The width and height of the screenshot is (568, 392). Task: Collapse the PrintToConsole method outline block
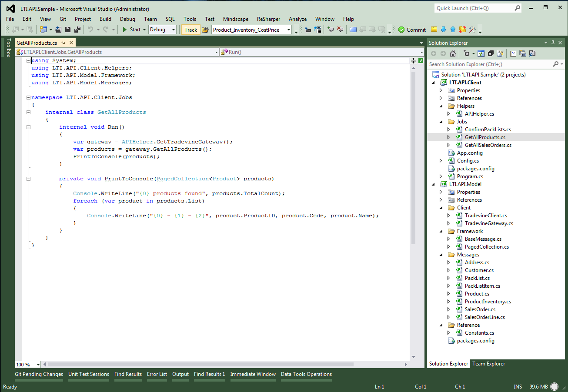tap(28, 179)
